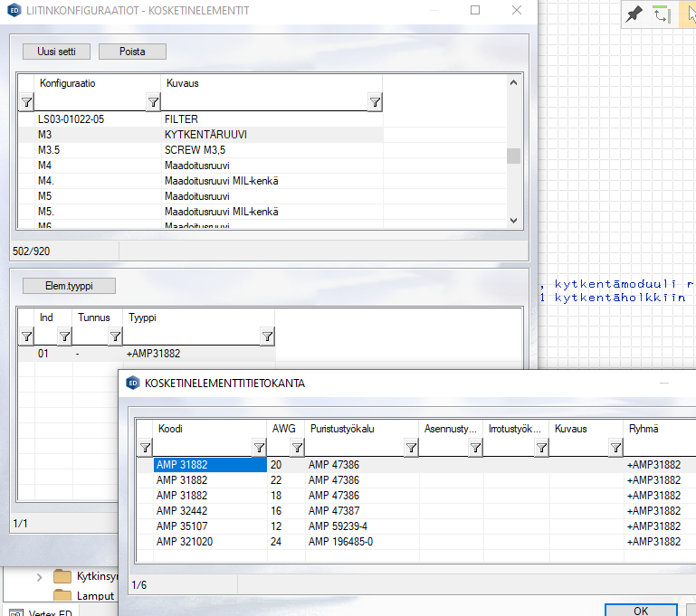696x616 pixels.
Task: Open filter for Irrotustyökalu column
Action: [541, 447]
